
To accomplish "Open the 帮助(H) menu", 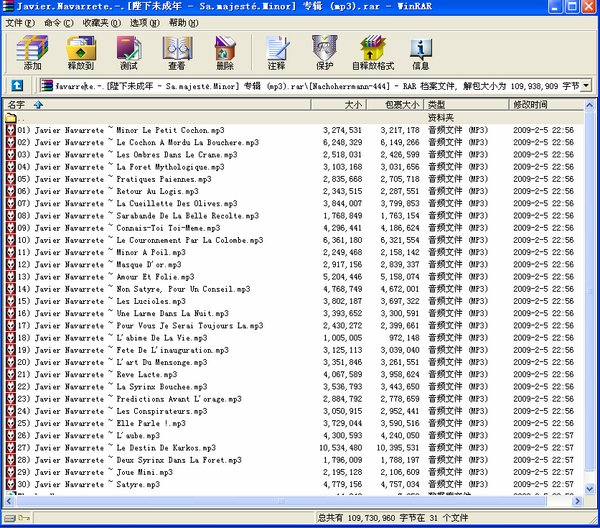I will pos(184,23).
